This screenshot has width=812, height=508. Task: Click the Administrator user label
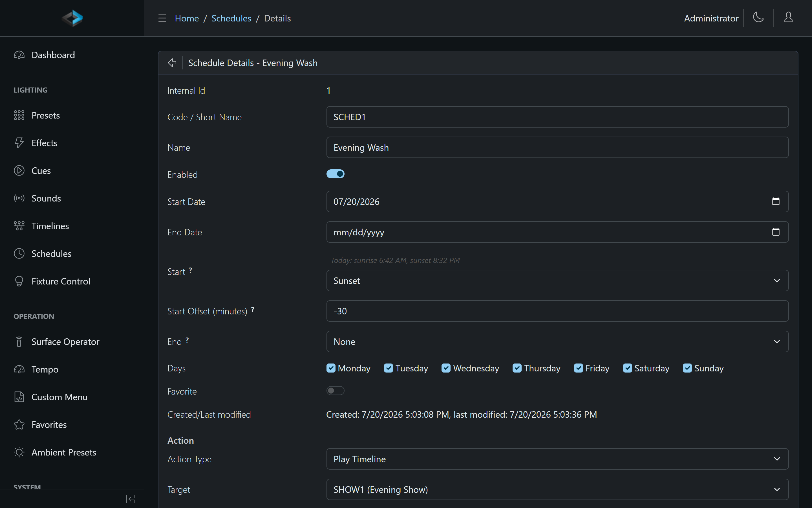coord(711,18)
